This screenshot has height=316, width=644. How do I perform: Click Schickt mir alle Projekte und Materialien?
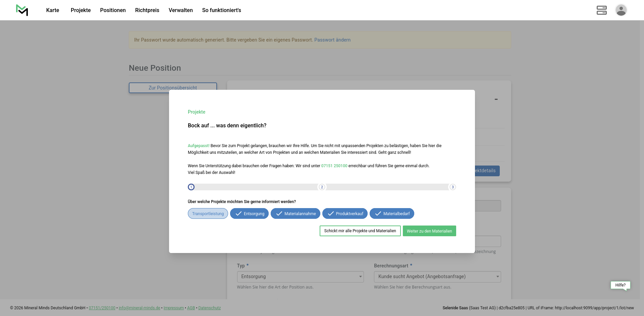pyautogui.click(x=360, y=231)
